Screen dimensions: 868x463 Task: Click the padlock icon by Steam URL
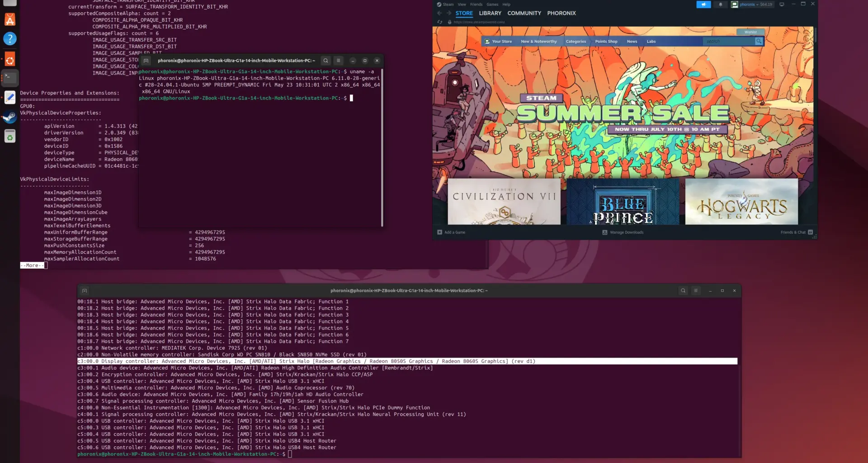tap(449, 22)
